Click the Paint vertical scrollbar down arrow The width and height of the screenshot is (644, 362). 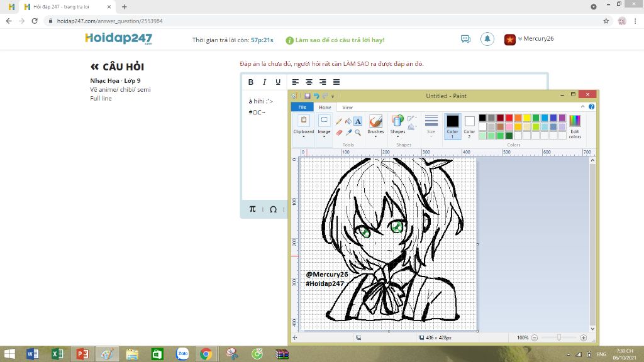[x=592, y=329]
